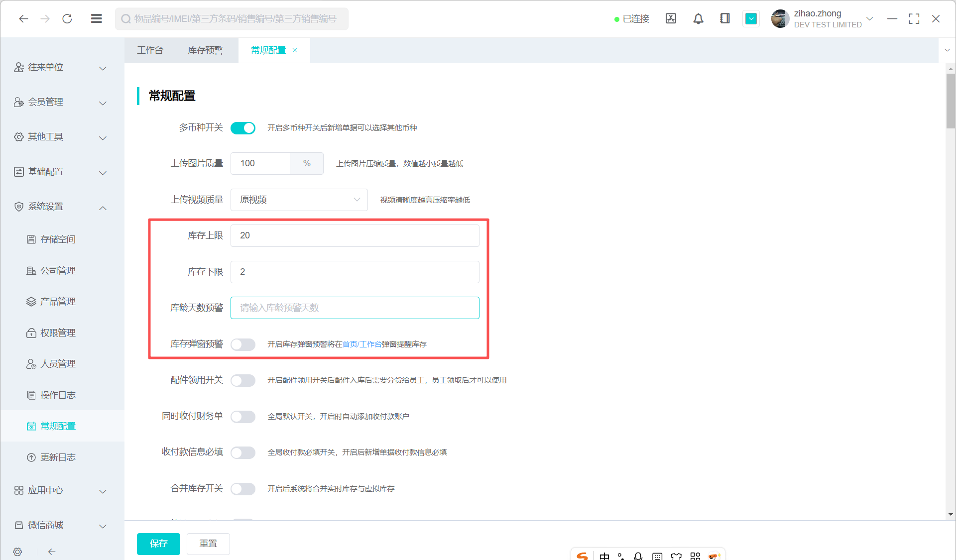This screenshot has width=956, height=560.
Task: Click the notebook icon in top bar
Action: coord(725,19)
